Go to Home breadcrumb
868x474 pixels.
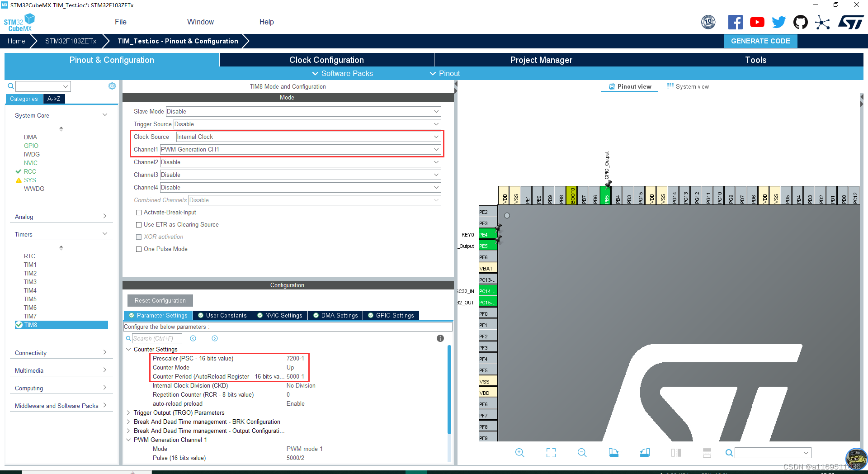(16, 41)
